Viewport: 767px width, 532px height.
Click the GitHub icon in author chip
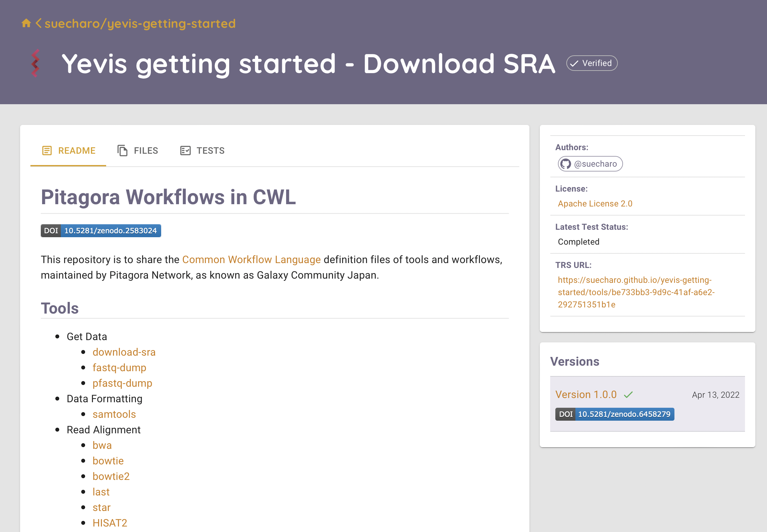[566, 164]
